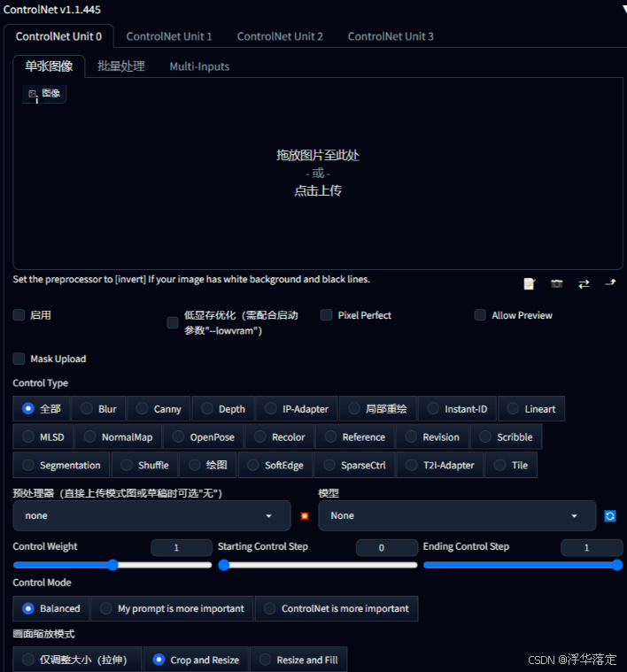Select Revision control type

pyautogui.click(x=432, y=436)
